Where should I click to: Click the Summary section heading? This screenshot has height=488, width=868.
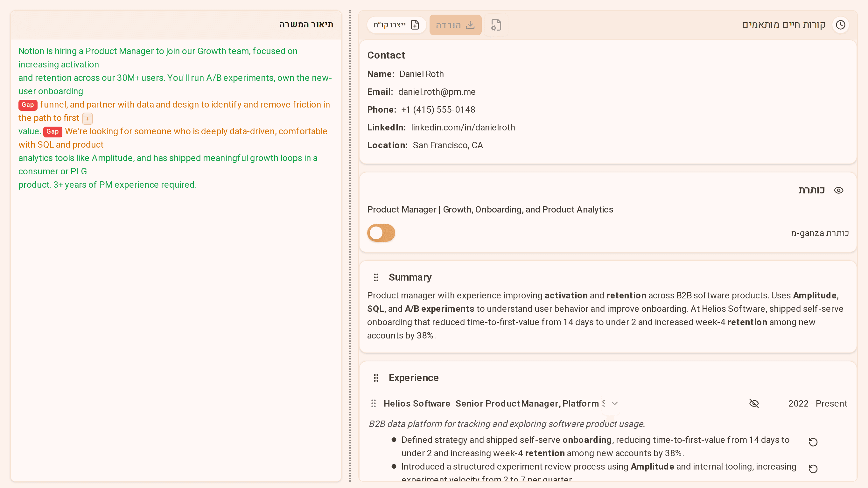[410, 277]
